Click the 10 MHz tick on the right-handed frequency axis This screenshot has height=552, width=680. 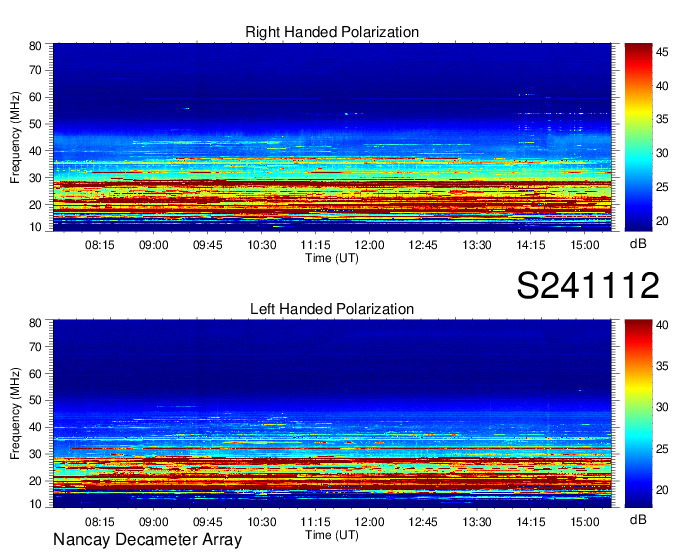(x=35, y=227)
